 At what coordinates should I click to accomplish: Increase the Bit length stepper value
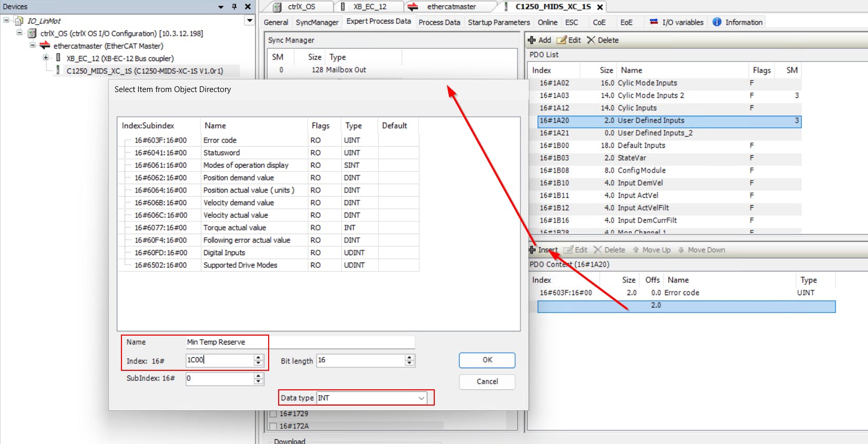410,357
